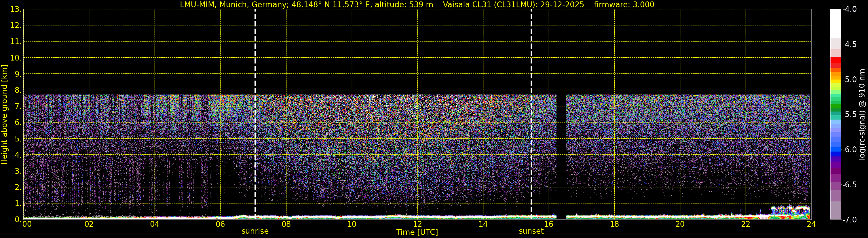Viewport: 868px width, 238px height.
Task: Click the white dashed sunset marker line
Action: (x=531, y=115)
